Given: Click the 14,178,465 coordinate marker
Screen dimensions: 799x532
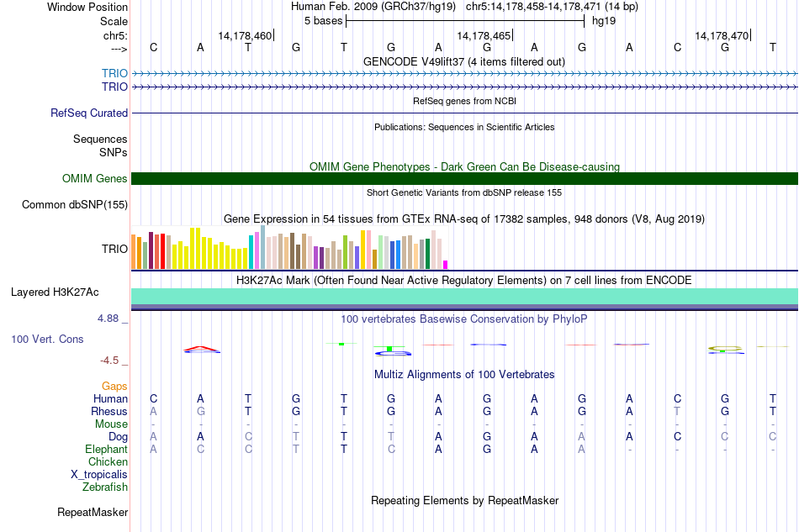Looking at the screenshot, I should [x=484, y=35].
